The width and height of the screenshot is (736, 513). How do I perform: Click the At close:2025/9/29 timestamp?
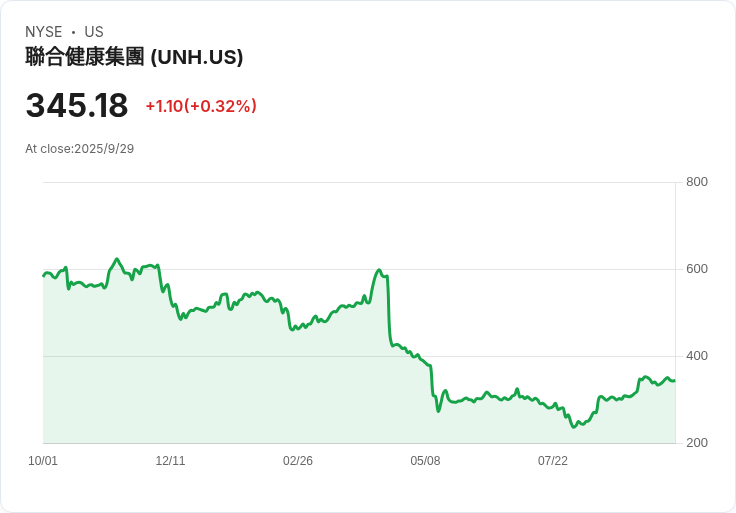(x=80, y=149)
